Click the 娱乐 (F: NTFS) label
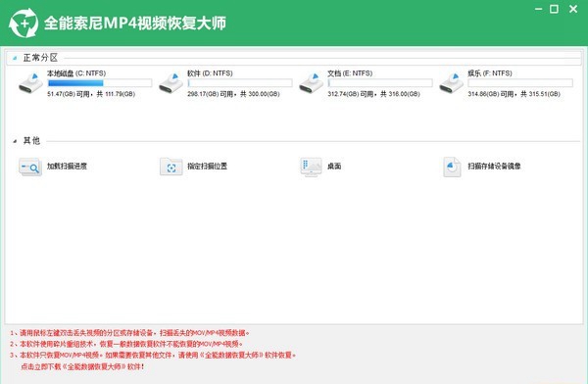Viewport: 588px width, 384px height. (490, 73)
